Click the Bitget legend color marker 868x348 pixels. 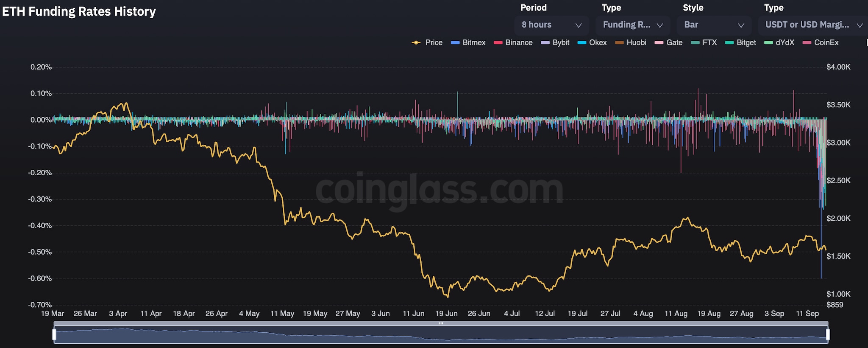729,42
